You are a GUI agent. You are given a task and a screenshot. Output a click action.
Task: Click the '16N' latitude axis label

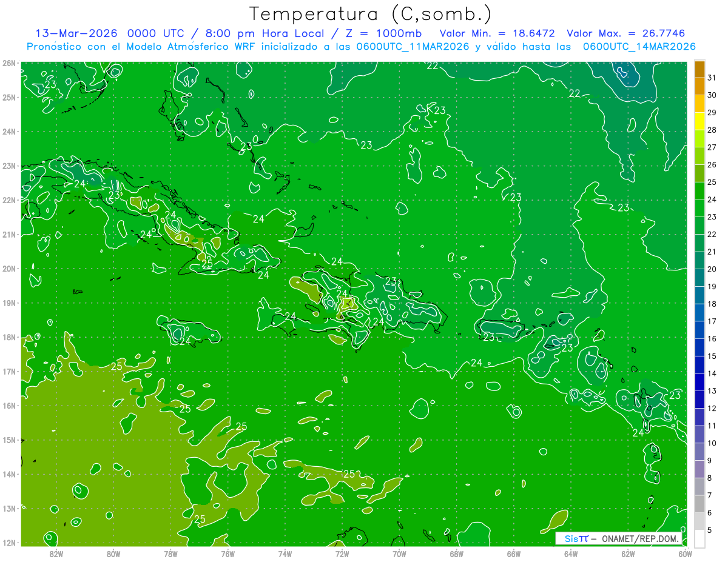(9, 406)
